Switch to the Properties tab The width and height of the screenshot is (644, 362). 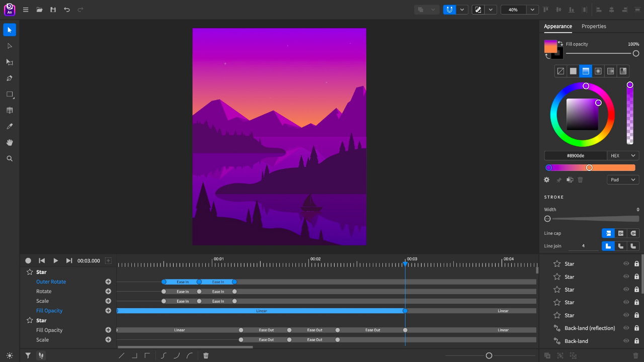coord(594,26)
